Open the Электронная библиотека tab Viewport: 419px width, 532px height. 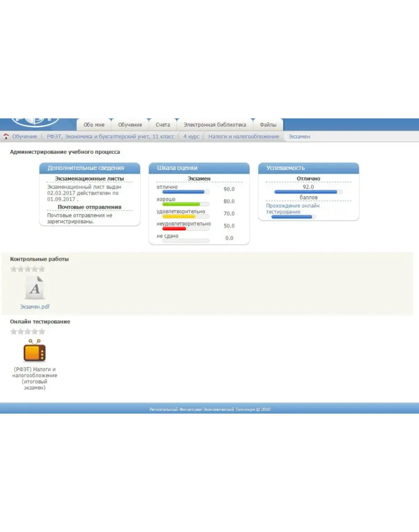pos(215,125)
